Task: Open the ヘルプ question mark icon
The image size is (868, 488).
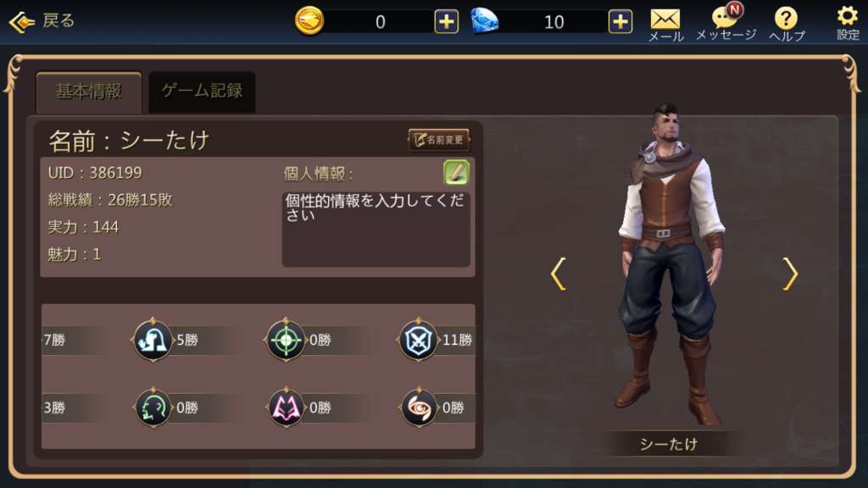Action: (787, 25)
